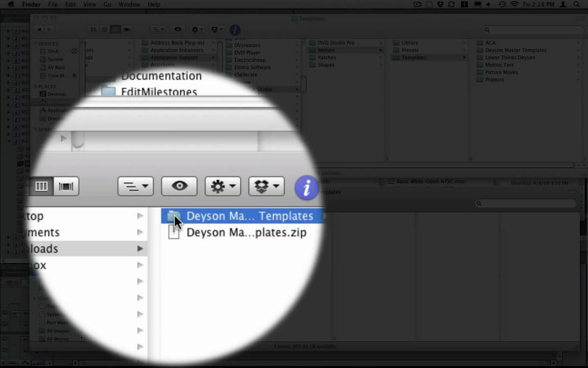The image size is (588, 368).
Task: Select the System drive in sidebar
Action: (x=55, y=59)
